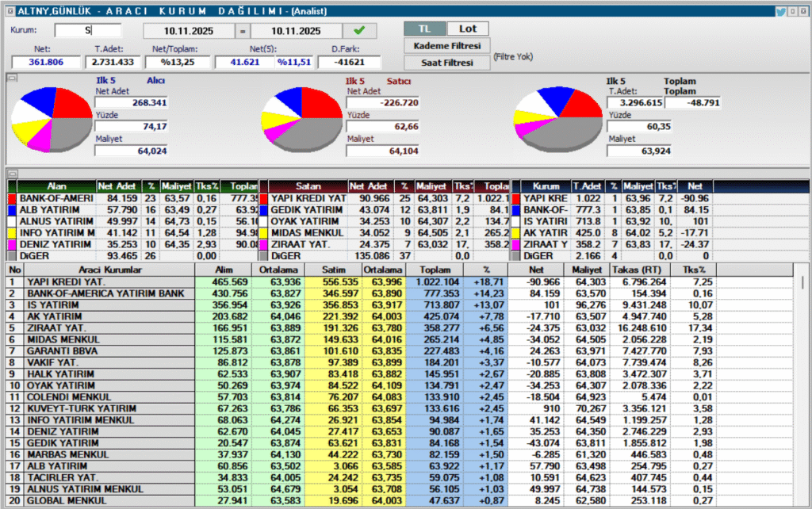812x509 pixels.
Task: Select row TACIRLER YAT.
Action: (x=399, y=477)
